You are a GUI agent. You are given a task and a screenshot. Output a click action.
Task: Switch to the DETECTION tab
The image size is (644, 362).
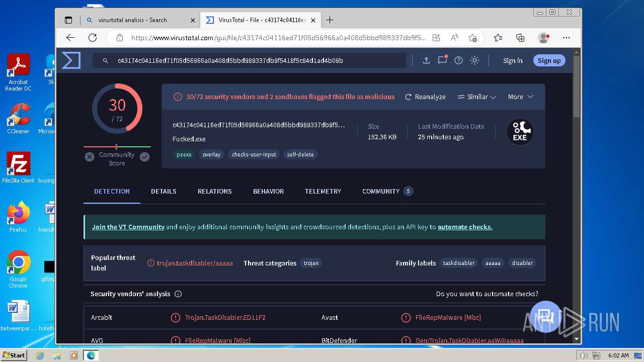112,191
